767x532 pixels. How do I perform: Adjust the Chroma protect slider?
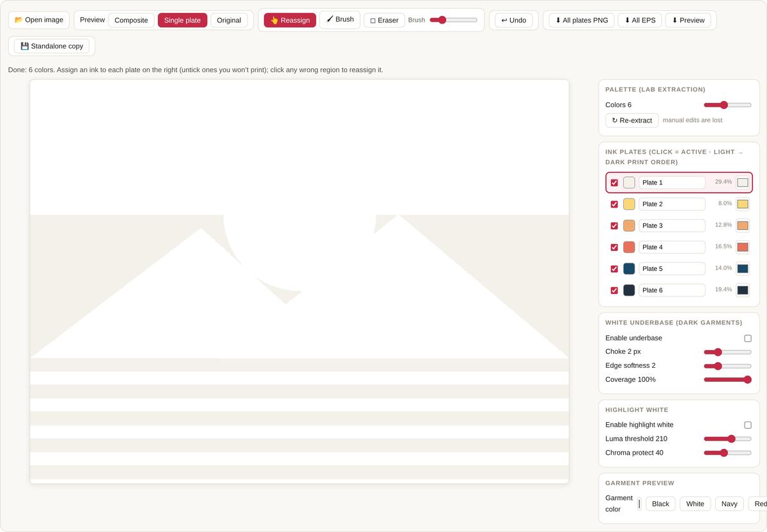click(x=727, y=453)
